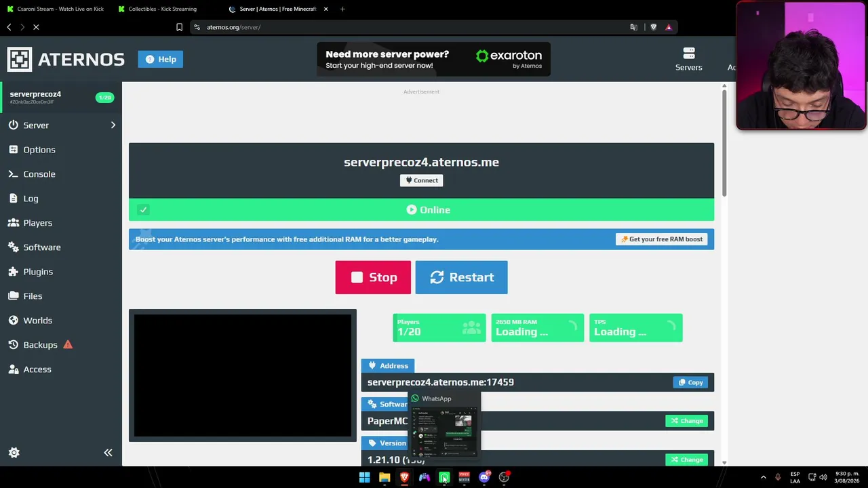Click the Connect button
This screenshot has height=488, width=868.
tap(421, 180)
